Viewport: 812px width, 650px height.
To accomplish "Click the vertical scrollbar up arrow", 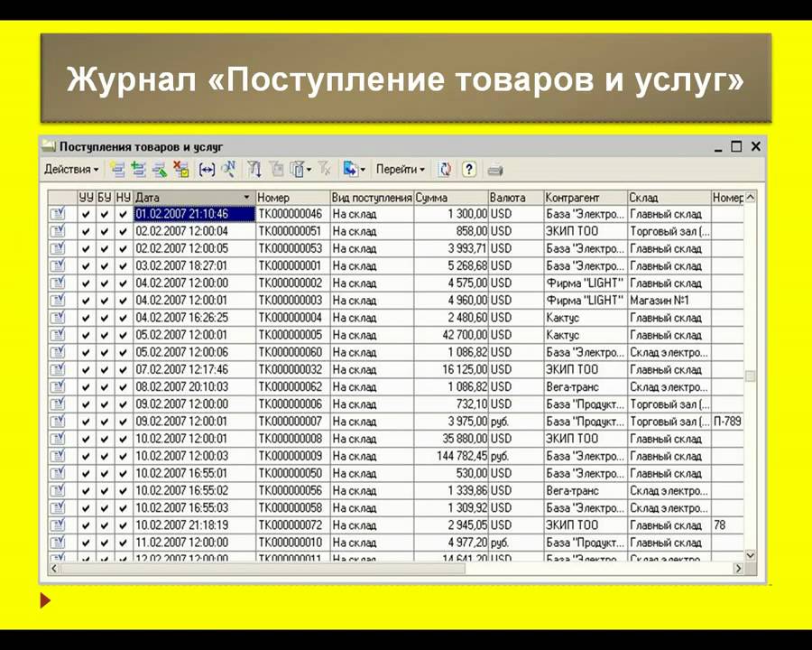I will (751, 197).
